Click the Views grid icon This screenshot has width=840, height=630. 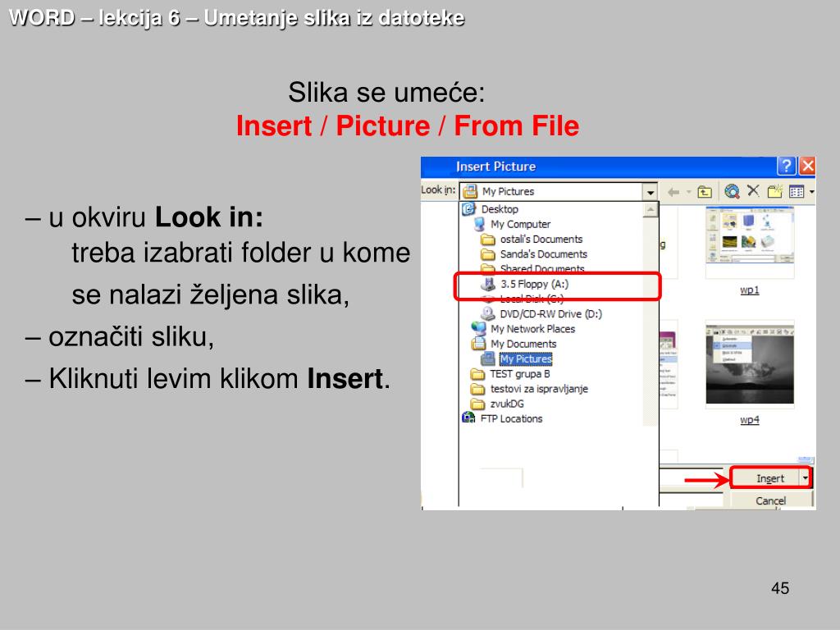(x=797, y=191)
